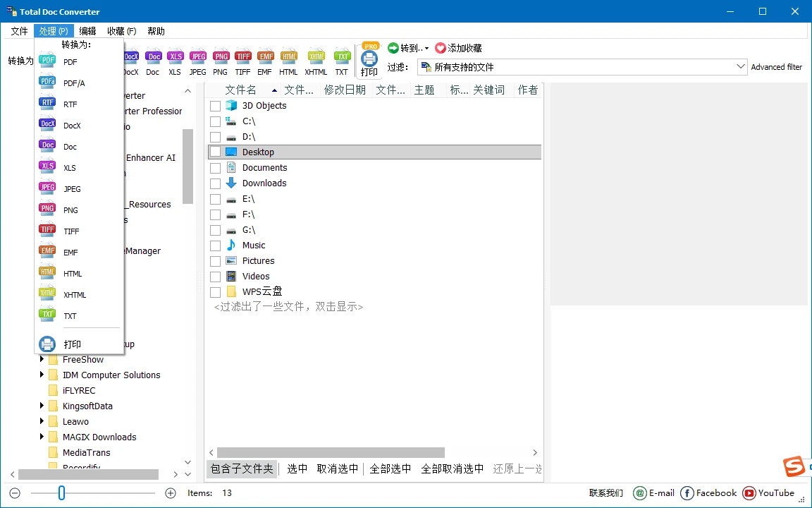The height and width of the screenshot is (508, 812).
Task: Open the Facebook link in the footer
Action: (x=708, y=493)
